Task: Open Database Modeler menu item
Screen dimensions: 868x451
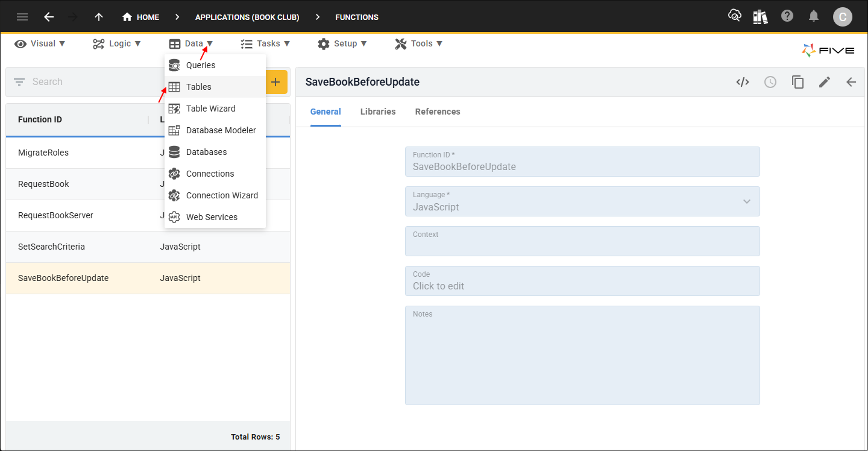Action: pyautogui.click(x=215, y=130)
